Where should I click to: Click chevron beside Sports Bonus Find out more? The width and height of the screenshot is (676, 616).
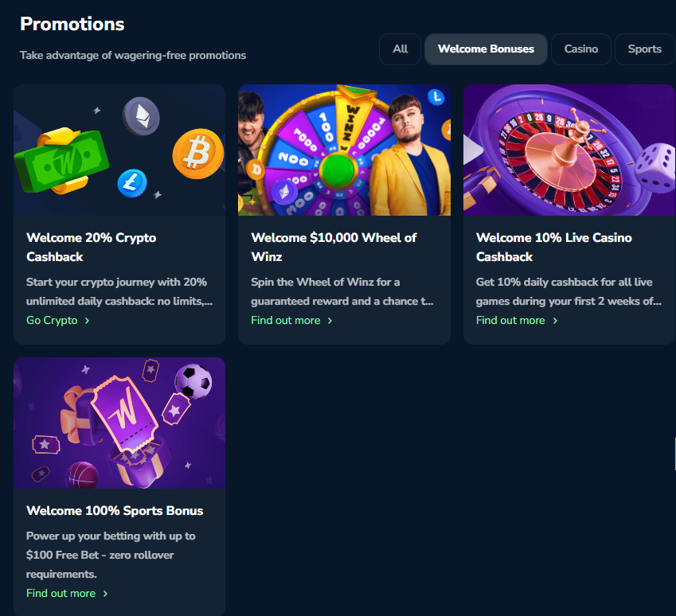tap(105, 594)
